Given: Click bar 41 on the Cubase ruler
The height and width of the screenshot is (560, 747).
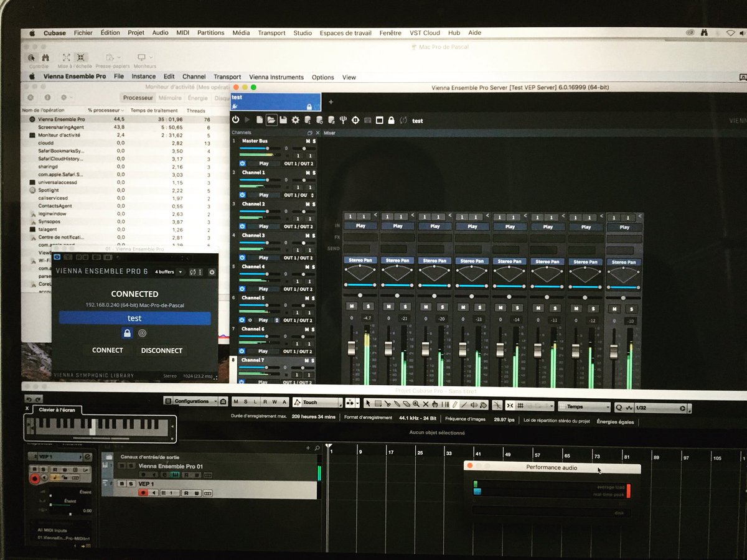Looking at the screenshot, I should [x=477, y=452].
